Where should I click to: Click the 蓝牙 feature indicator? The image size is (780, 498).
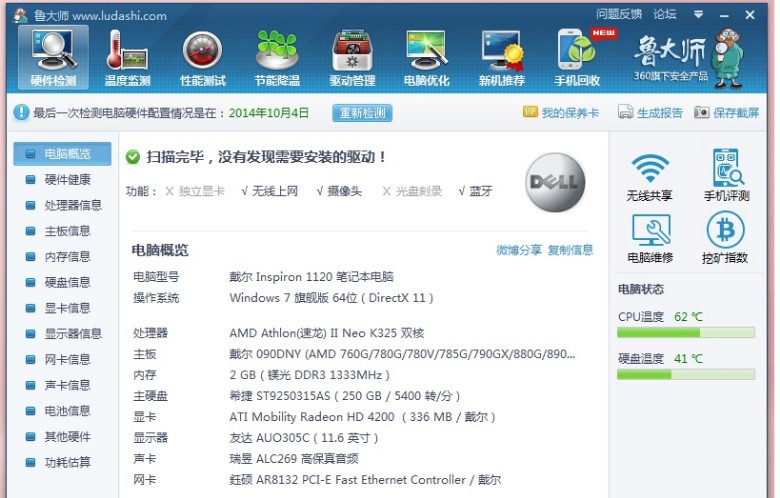(475, 191)
